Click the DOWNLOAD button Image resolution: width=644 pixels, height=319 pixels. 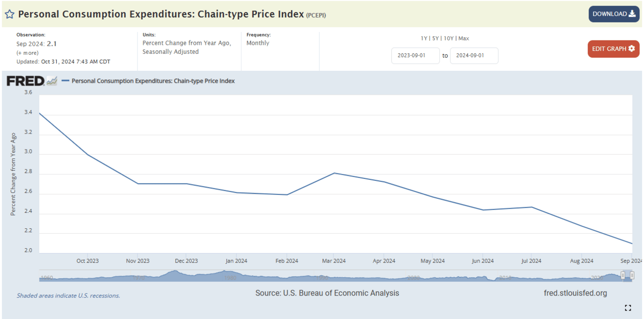(614, 14)
